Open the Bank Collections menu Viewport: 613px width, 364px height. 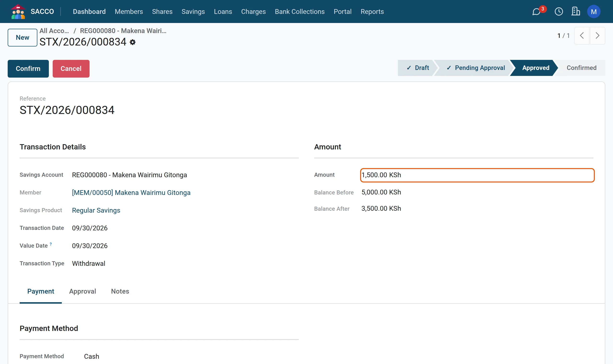click(x=300, y=11)
